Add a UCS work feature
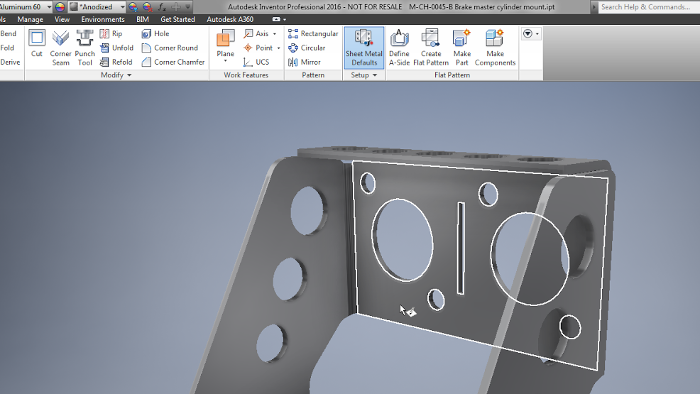Viewport: 700px width, 394px height. pyautogui.click(x=256, y=62)
